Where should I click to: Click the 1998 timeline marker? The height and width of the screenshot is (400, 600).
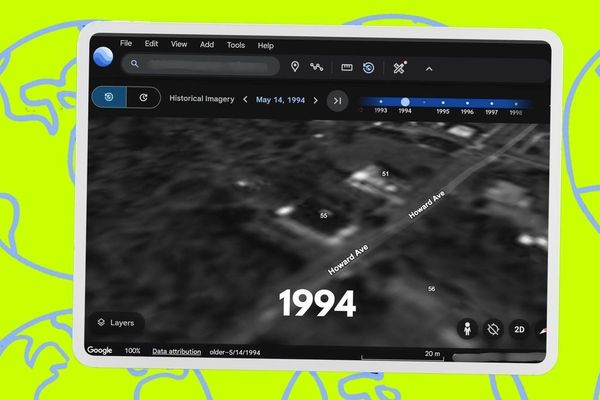tap(516, 104)
